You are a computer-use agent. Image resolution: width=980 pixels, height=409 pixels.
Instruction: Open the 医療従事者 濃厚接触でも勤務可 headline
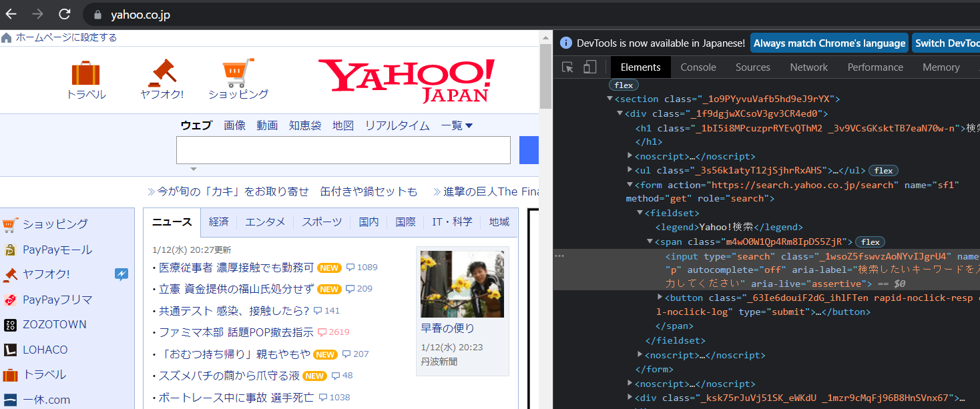point(236,268)
